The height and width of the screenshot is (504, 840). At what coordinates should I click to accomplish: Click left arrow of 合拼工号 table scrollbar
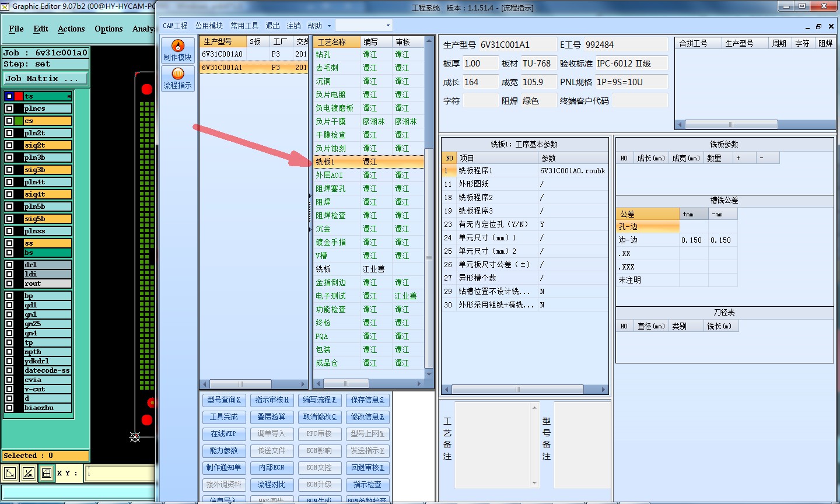tap(680, 125)
